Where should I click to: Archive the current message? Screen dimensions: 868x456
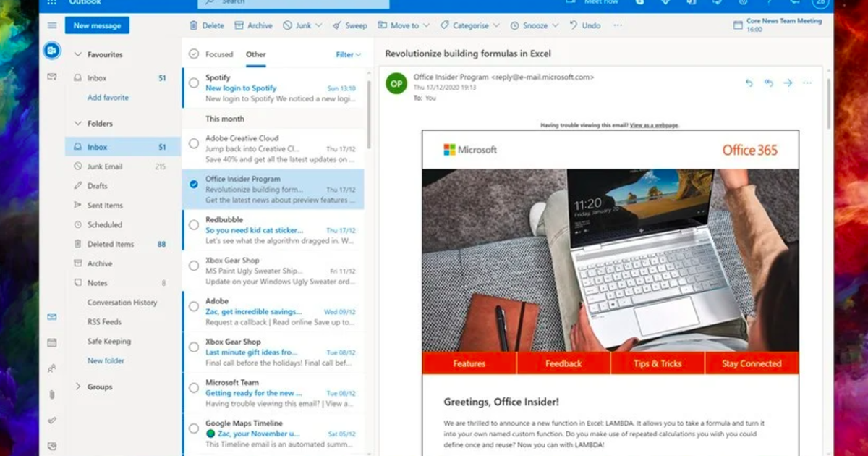(253, 25)
